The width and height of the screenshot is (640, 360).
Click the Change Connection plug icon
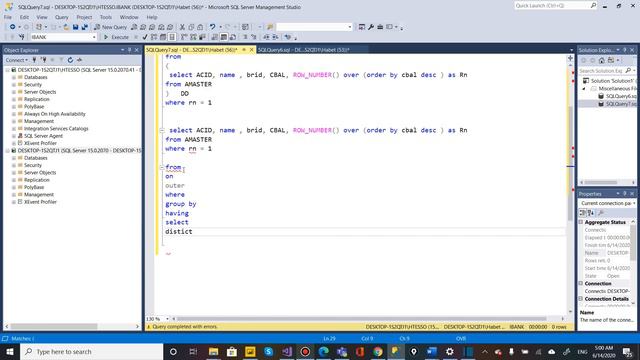point(22,37)
